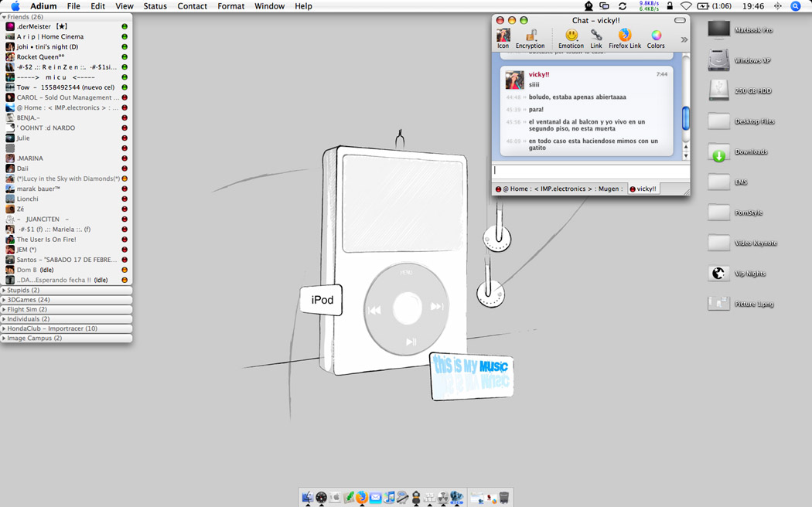Select contact The User Is On Fire!
The width and height of the screenshot is (812, 507).
click(x=67, y=240)
